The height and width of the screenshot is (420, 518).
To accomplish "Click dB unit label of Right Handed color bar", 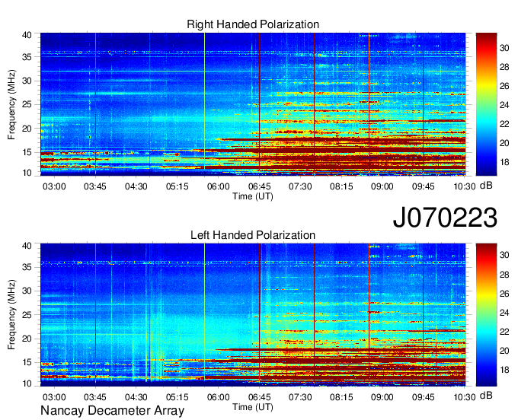I will tap(486, 186).
